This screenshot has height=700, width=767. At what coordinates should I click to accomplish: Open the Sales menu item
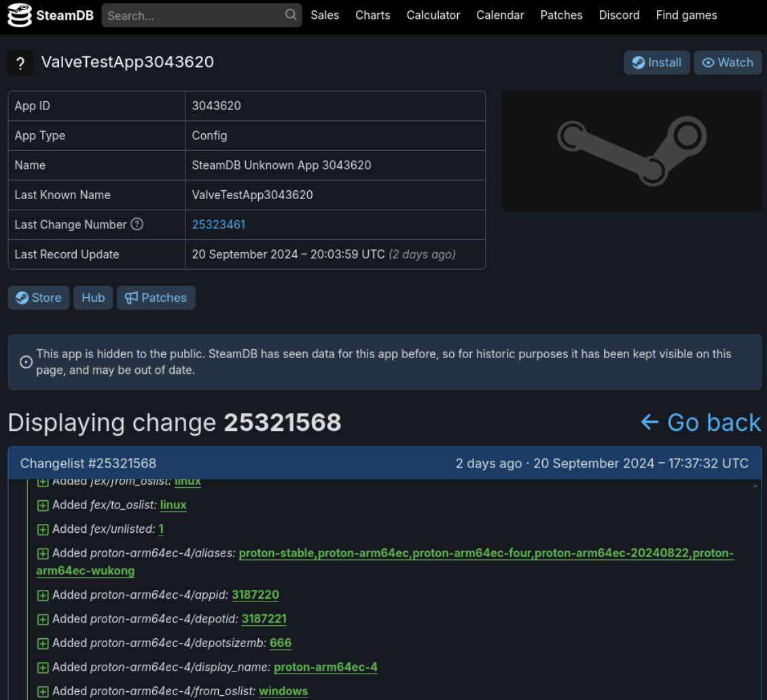click(325, 15)
